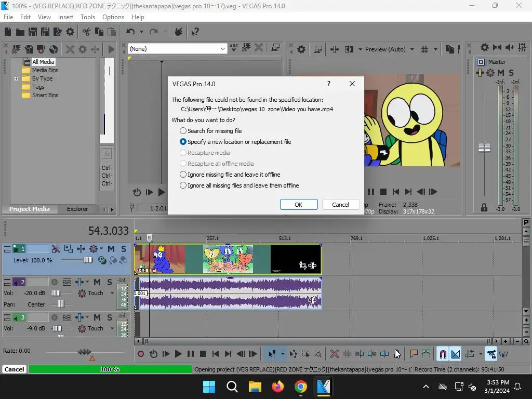Click the Cut scissors icon
532x399 pixels.
coord(87,32)
